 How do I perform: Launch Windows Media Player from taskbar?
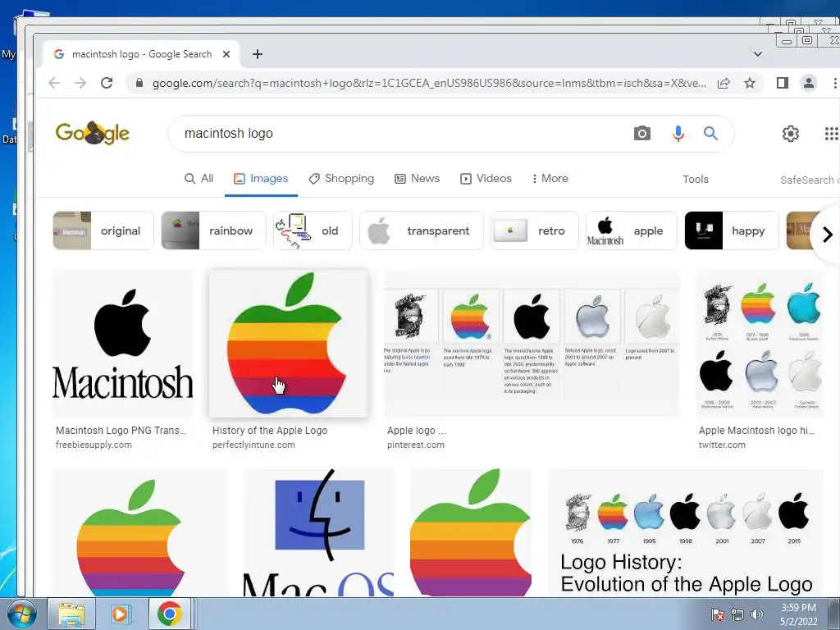pyautogui.click(x=120, y=614)
